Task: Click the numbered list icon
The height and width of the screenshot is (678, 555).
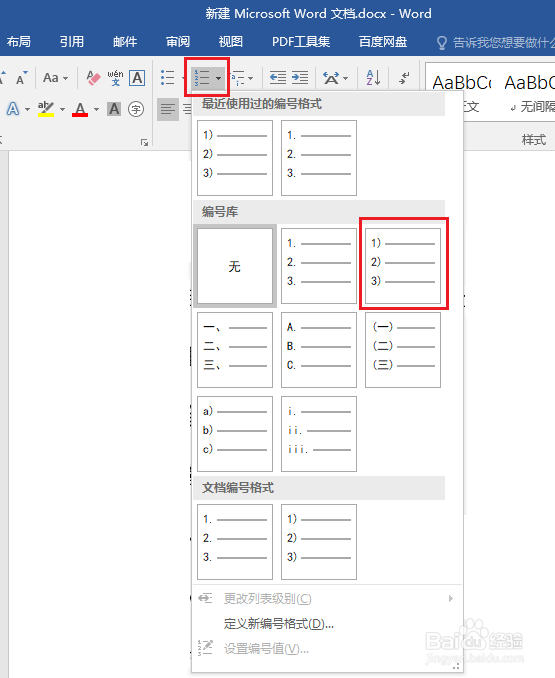Action: 202,78
